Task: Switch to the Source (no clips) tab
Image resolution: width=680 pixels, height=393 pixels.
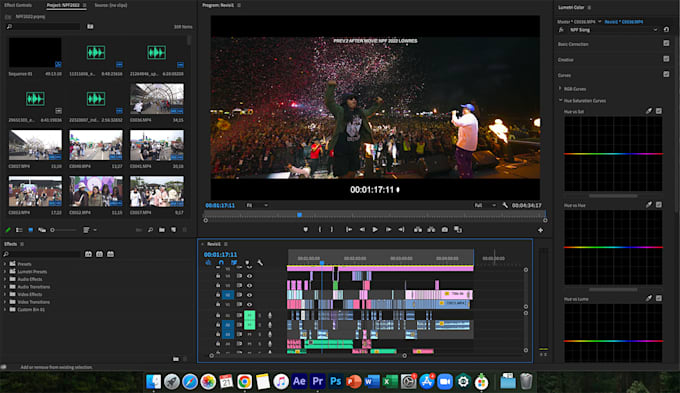Action: (111, 5)
